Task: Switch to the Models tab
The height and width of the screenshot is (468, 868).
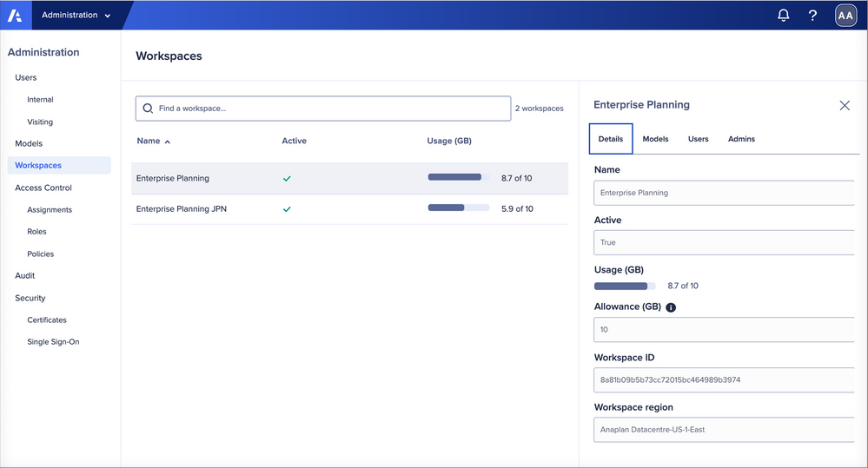Action: pyautogui.click(x=655, y=139)
